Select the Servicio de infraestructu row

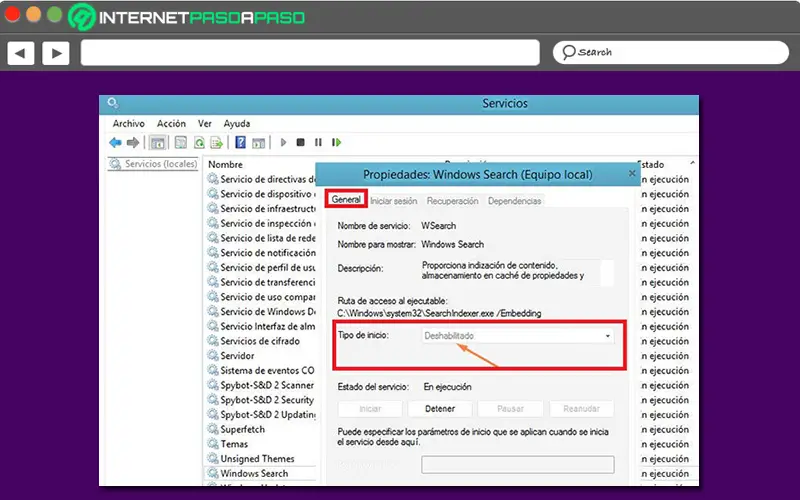261,209
